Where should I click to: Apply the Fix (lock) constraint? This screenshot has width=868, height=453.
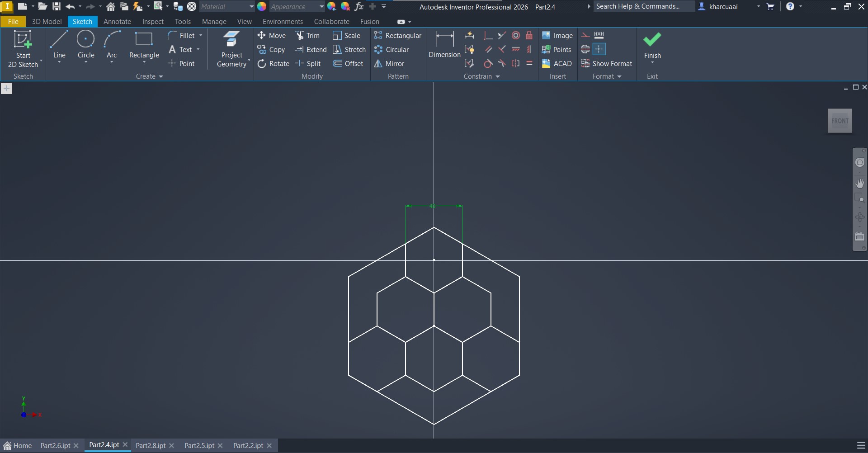(529, 35)
